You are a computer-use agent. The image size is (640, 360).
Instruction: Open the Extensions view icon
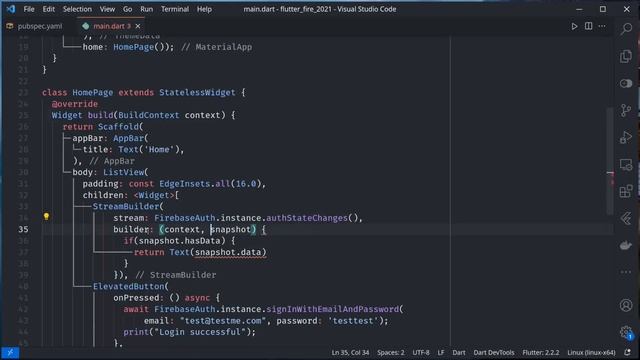pyautogui.click(x=626, y=191)
